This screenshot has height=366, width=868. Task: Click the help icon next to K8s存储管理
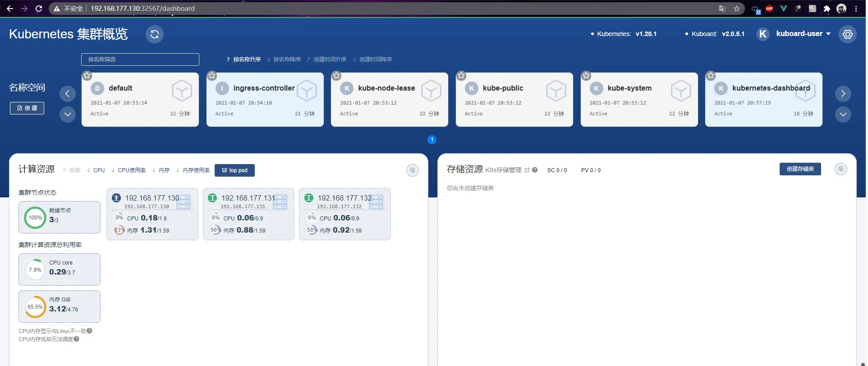(535, 170)
